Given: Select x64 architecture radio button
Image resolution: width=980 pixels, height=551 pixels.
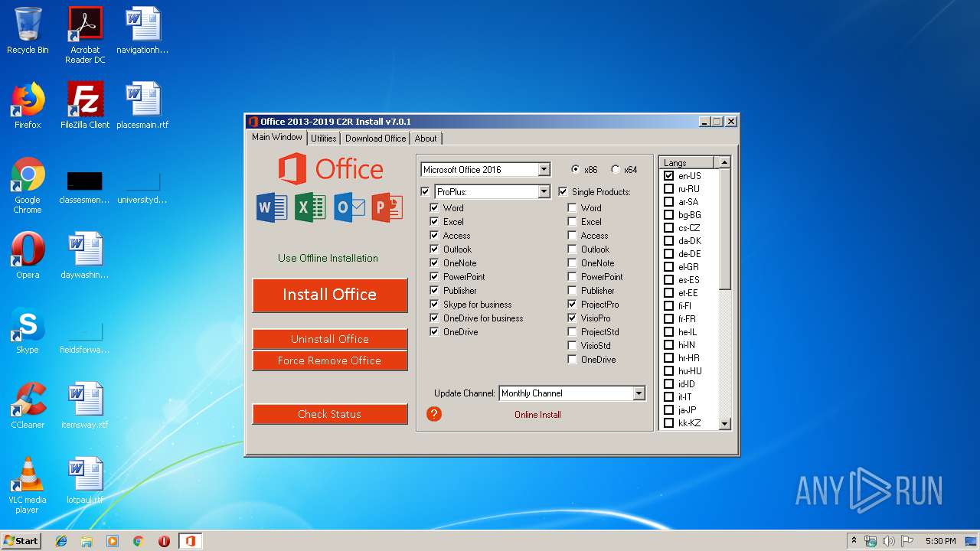Looking at the screenshot, I should click(x=616, y=169).
